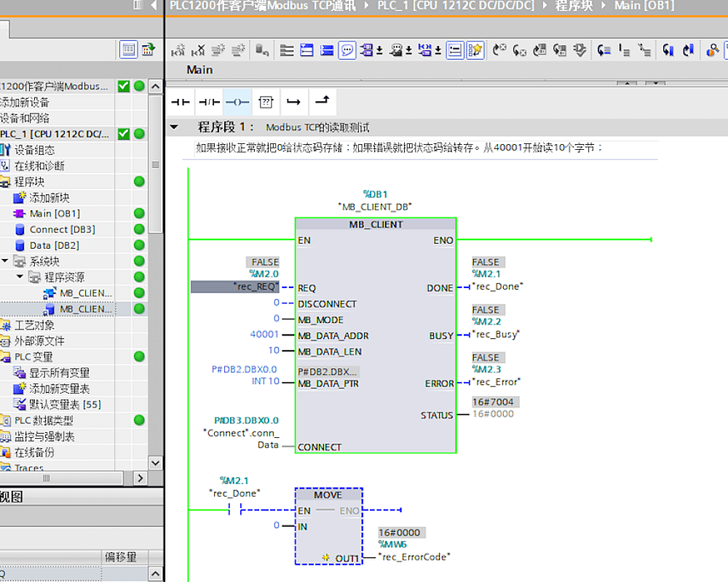Toggle the free-form comments display icon
The height and width of the screenshot is (582, 728).
pos(347,50)
